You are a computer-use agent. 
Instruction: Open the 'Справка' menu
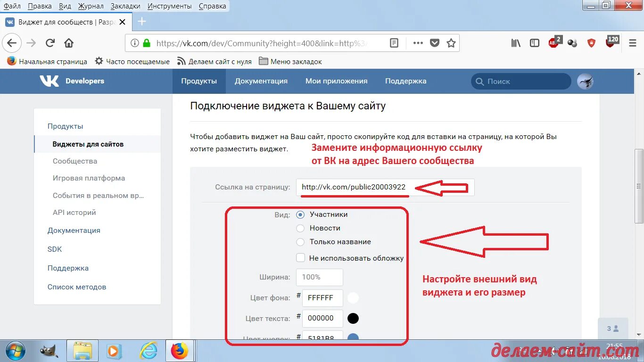(x=212, y=6)
